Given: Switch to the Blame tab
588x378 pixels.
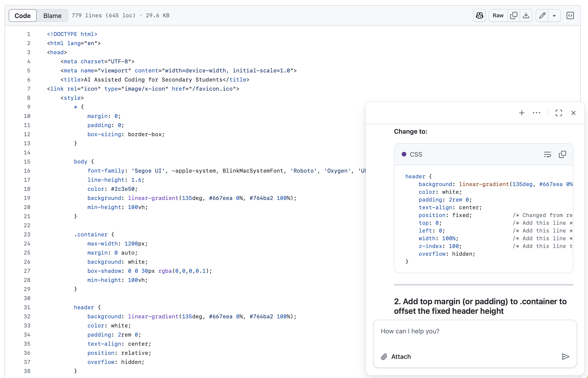Looking at the screenshot, I should click(x=52, y=15).
